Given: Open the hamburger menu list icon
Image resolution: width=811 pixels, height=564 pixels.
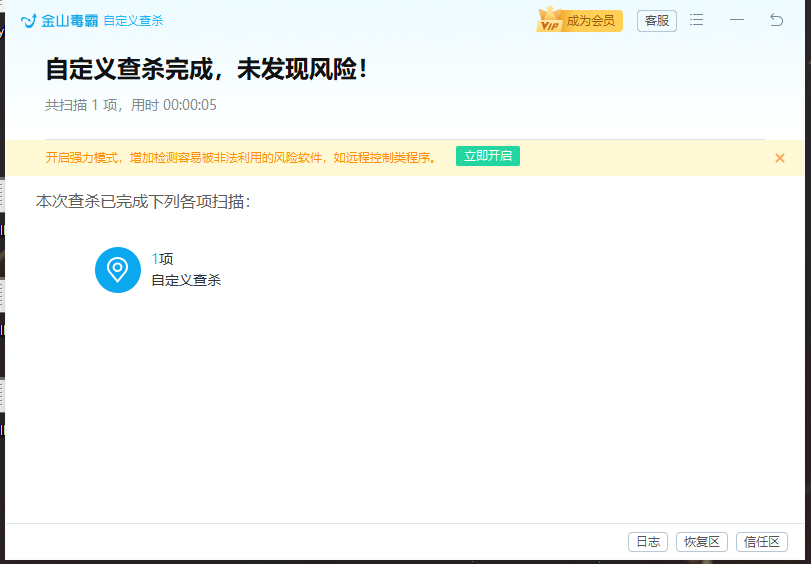Looking at the screenshot, I should pos(697,20).
